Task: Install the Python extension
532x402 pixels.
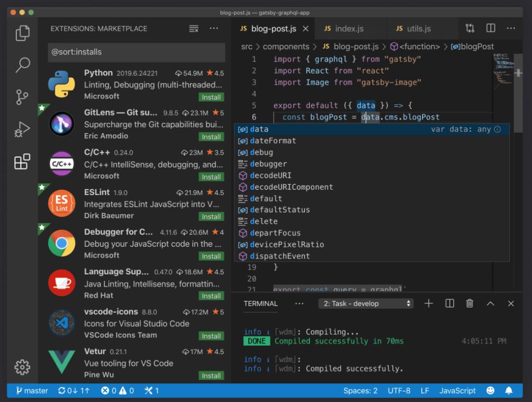Action: 211,97
